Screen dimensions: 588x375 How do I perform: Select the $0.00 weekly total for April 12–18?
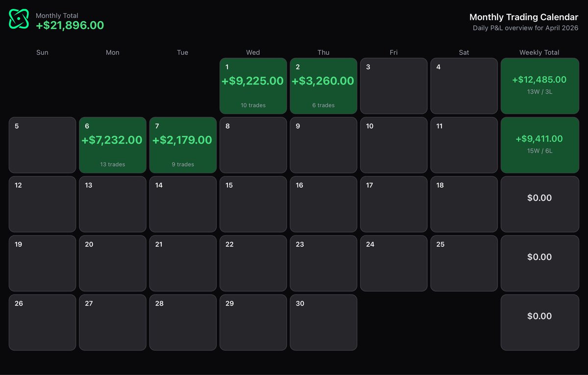tap(539, 204)
